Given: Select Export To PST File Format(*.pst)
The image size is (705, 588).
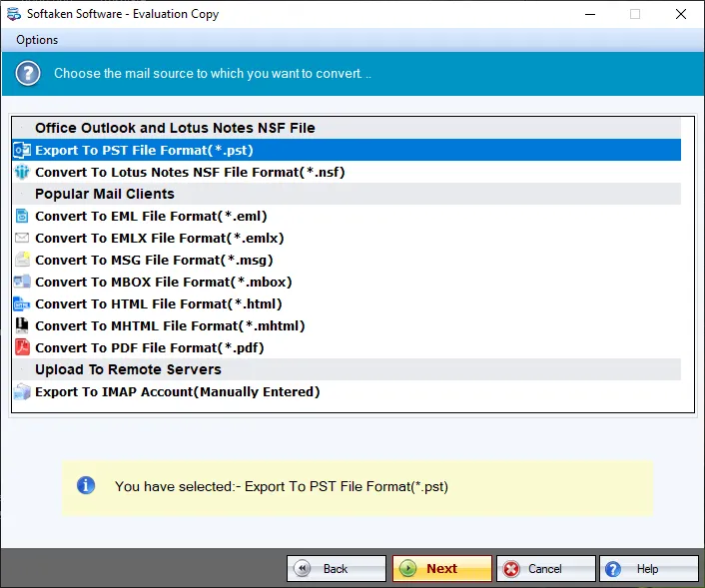Looking at the screenshot, I should [347, 150].
